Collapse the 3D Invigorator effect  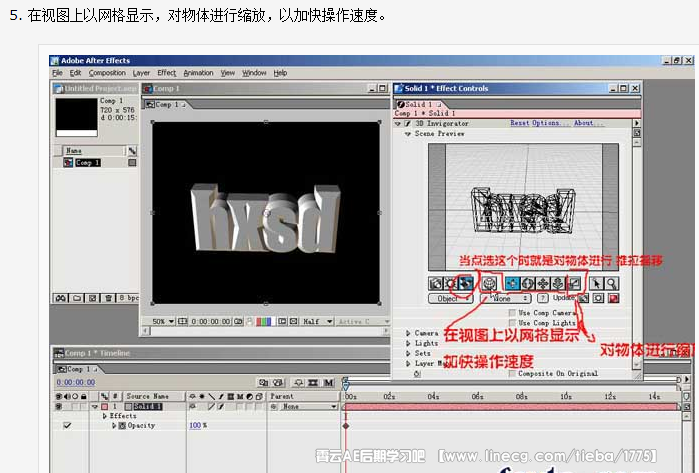[x=398, y=123]
